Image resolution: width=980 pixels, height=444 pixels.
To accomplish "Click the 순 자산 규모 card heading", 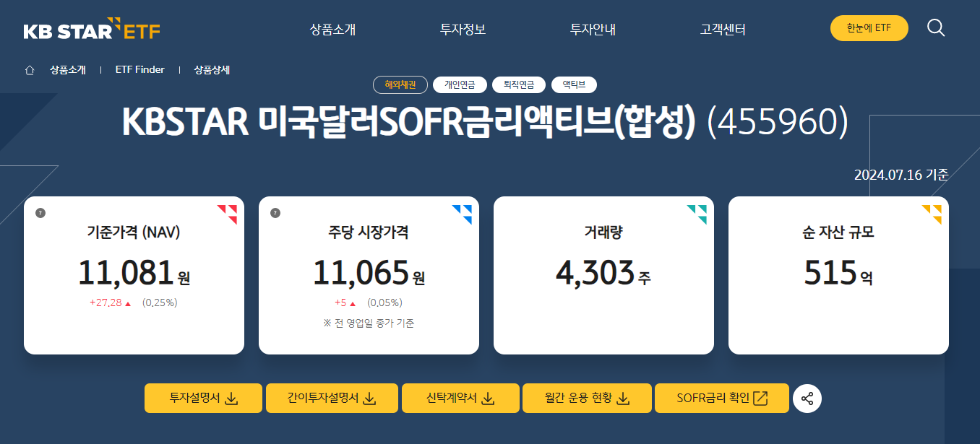I will coord(838,232).
